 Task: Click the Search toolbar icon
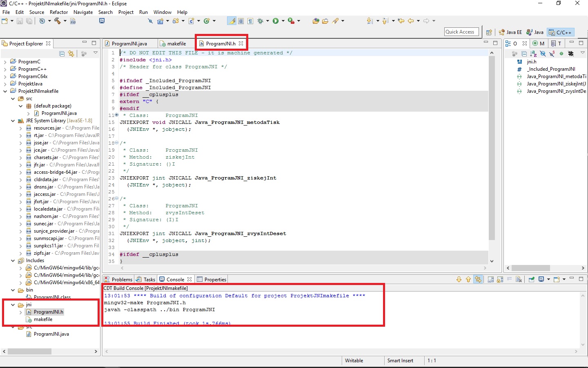pos(150,20)
